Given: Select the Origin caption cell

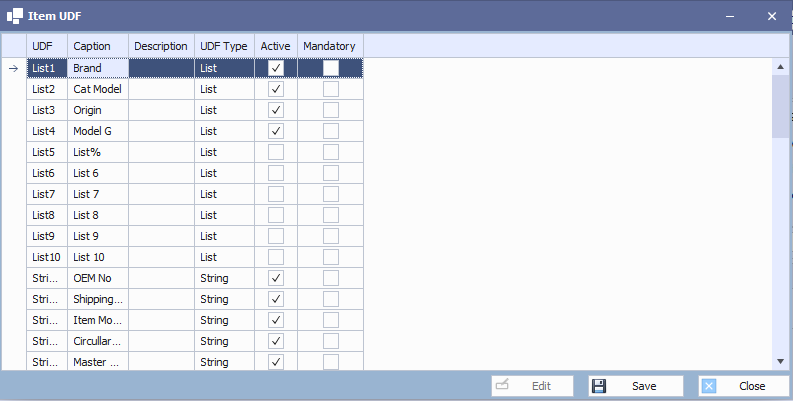Looking at the screenshot, I should click(98, 110).
